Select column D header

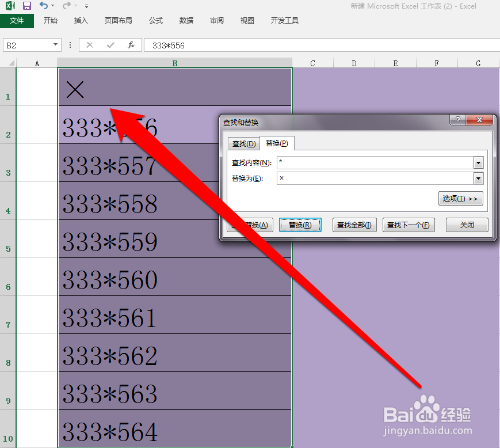(354, 63)
